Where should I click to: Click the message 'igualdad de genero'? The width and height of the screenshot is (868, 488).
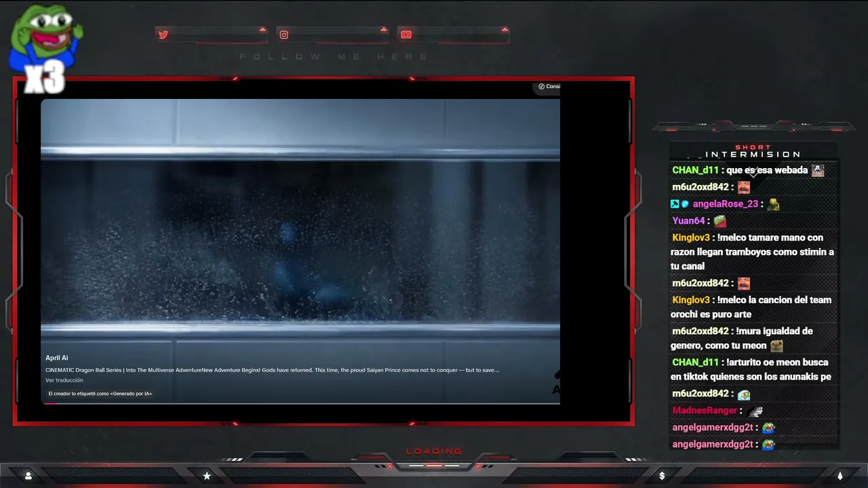[x=743, y=338]
